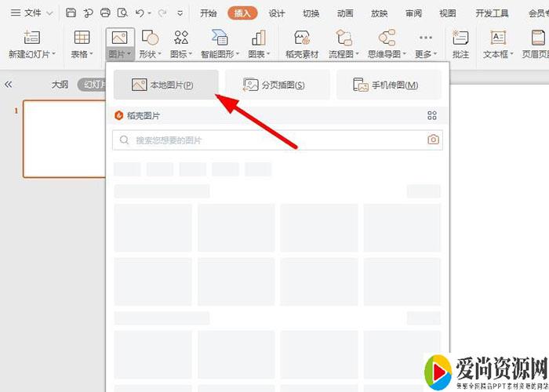Viewport: 549px width, 392px height.
Task: Open the 表格 table dropdown
Action: 82,54
